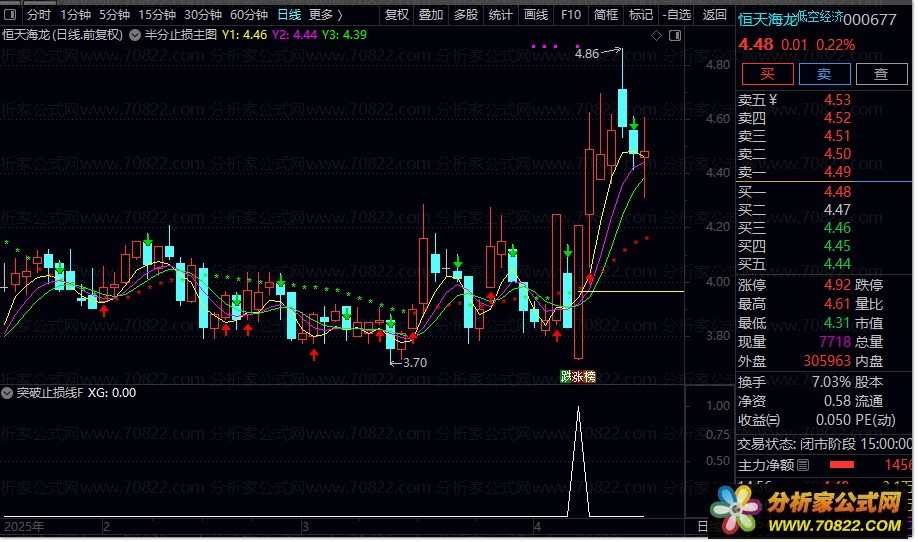
Task: Click the diamond icon above the chart
Action: [656, 36]
